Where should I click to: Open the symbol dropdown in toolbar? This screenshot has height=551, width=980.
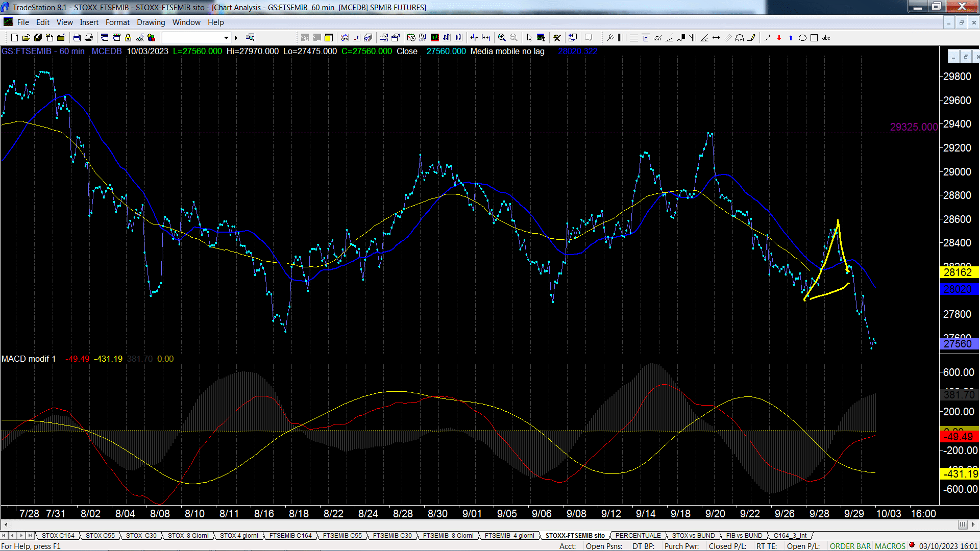(226, 37)
